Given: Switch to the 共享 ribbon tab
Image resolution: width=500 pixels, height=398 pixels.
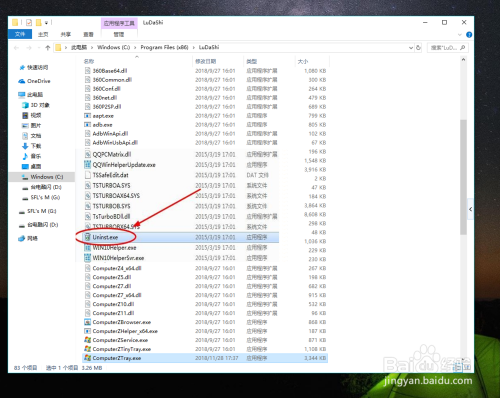Looking at the screenshot, I should [x=66, y=34].
